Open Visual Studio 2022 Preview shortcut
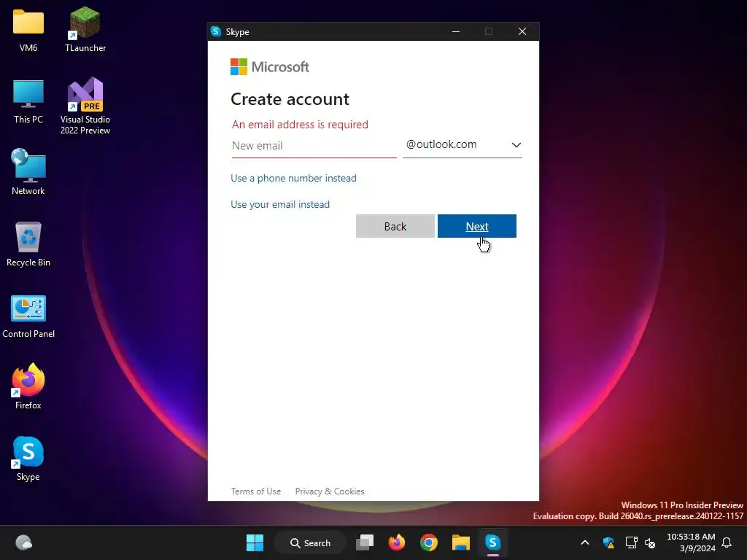Image resolution: width=747 pixels, height=560 pixels. [x=85, y=106]
